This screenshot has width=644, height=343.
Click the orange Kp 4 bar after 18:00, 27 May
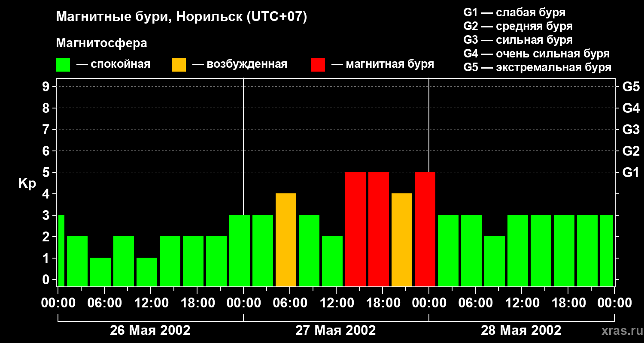[x=402, y=240]
